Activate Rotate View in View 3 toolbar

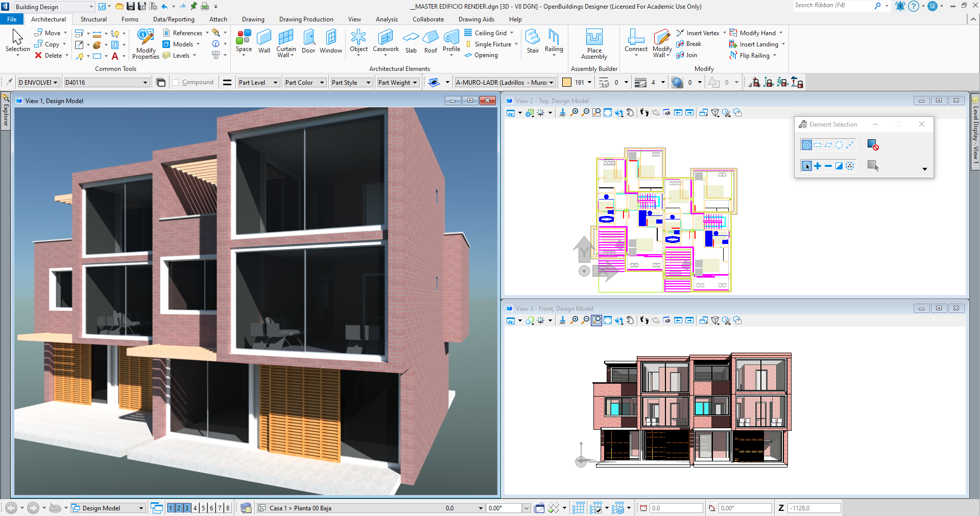pos(618,321)
